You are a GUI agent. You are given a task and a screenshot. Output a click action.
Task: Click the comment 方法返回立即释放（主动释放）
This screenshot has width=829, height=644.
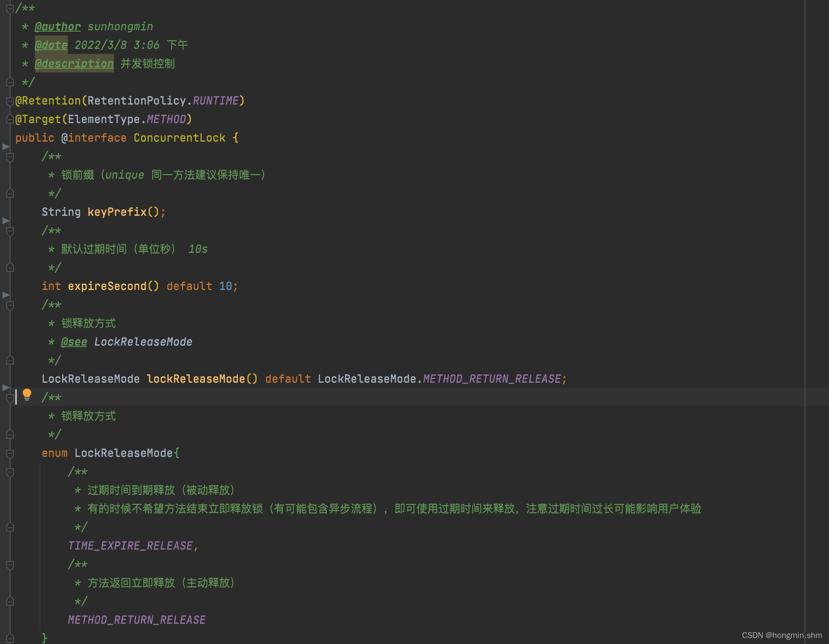click(161, 583)
